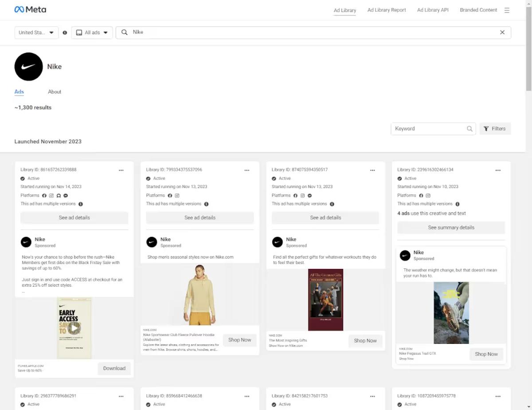The image size is (532, 410).
Task: Clear the Nike search using the X icon
Action: [502, 32]
